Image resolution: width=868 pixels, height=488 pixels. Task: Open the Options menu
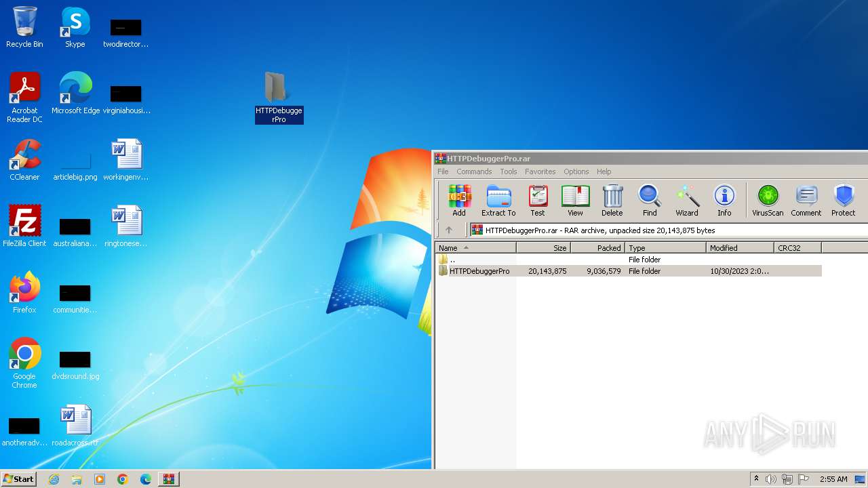576,171
